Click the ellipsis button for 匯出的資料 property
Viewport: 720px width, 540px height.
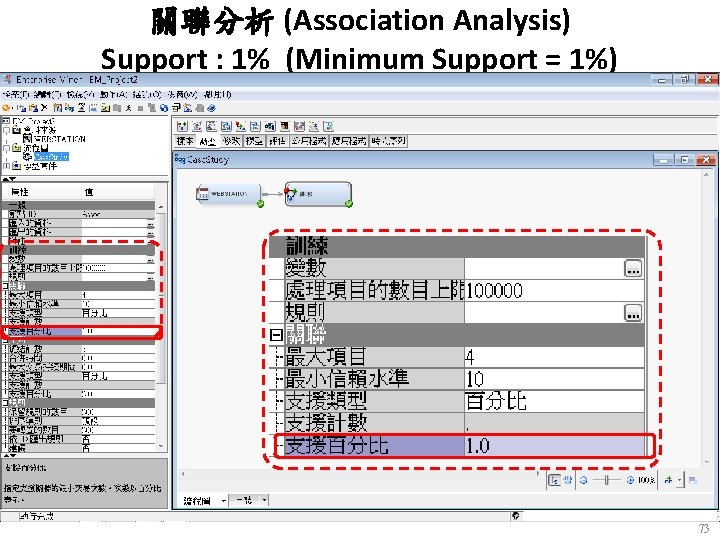point(151,232)
